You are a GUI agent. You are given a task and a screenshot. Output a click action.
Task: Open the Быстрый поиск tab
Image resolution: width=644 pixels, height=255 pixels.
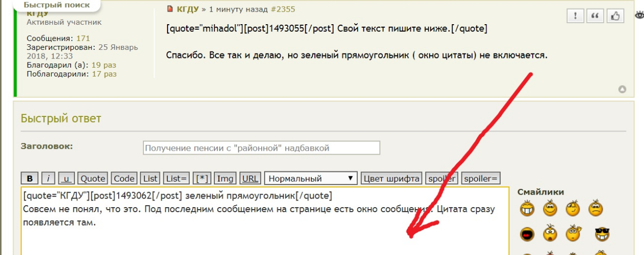point(57,5)
